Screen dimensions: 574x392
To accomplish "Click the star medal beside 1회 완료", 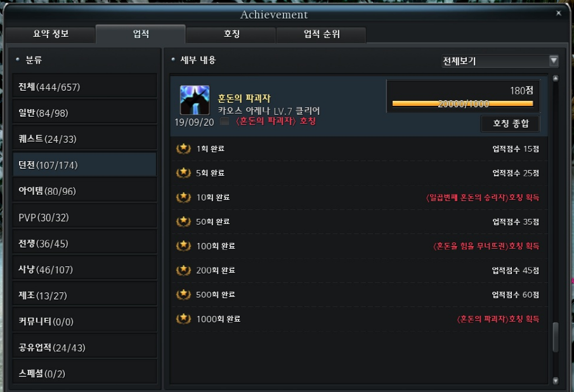I will point(183,148).
